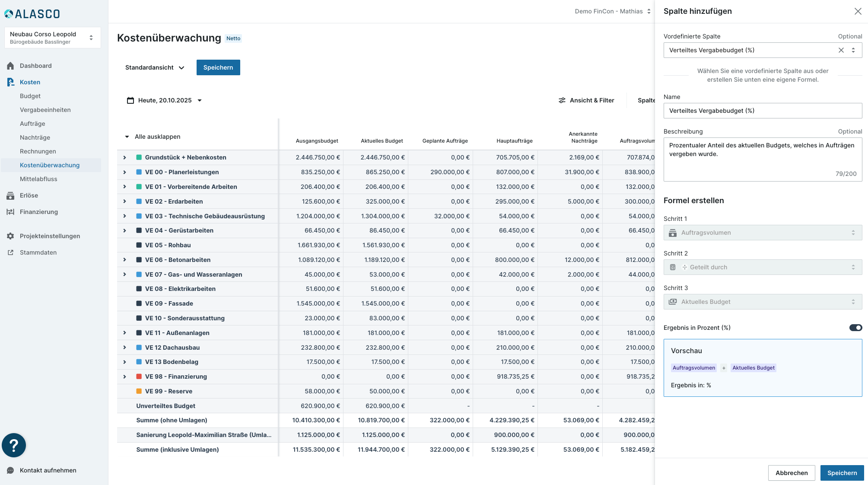The width and height of the screenshot is (868, 485).
Task: Expand the VE 98 - Finanzierung row
Action: (125, 377)
